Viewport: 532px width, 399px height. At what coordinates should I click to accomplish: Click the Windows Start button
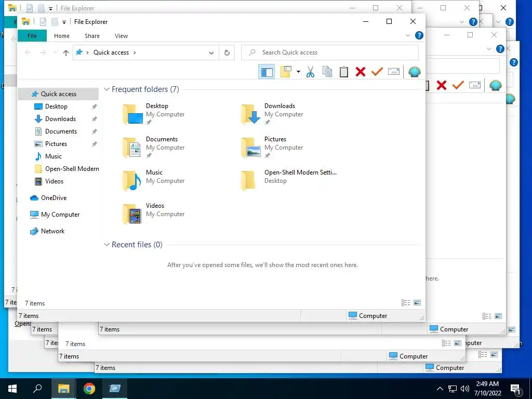point(12,389)
